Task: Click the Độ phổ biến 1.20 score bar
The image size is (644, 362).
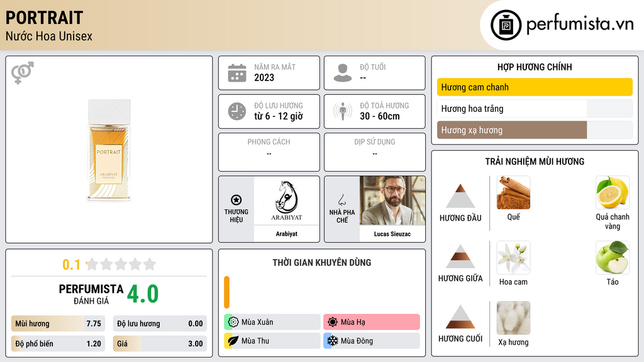Action: pyautogui.click(x=58, y=344)
